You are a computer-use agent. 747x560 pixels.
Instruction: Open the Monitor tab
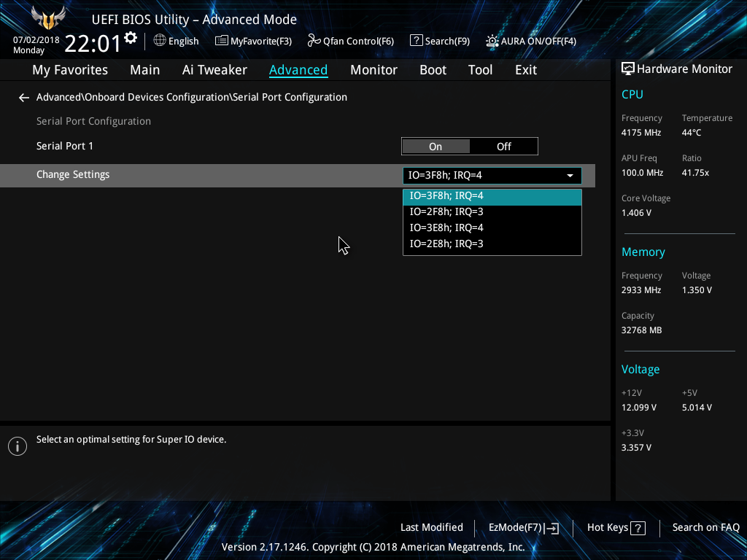pyautogui.click(x=373, y=70)
